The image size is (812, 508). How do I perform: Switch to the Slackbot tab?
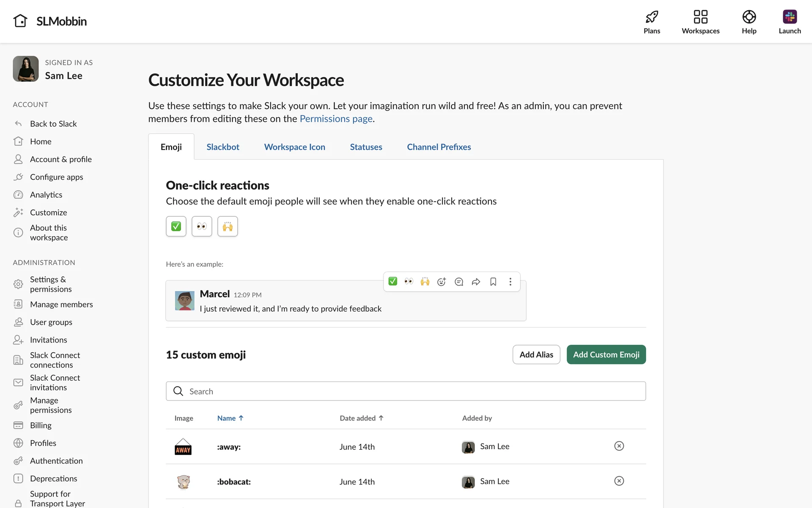pos(222,147)
